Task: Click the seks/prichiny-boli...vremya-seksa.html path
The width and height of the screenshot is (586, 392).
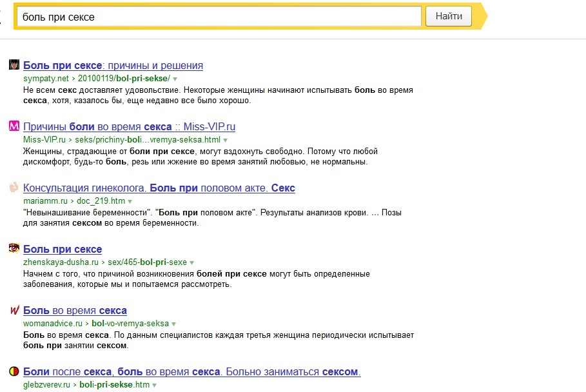Action: click(148, 140)
